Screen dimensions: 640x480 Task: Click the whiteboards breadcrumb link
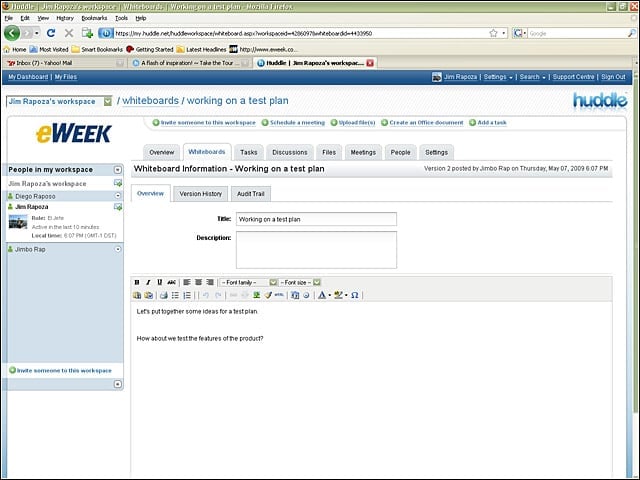point(151,101)
